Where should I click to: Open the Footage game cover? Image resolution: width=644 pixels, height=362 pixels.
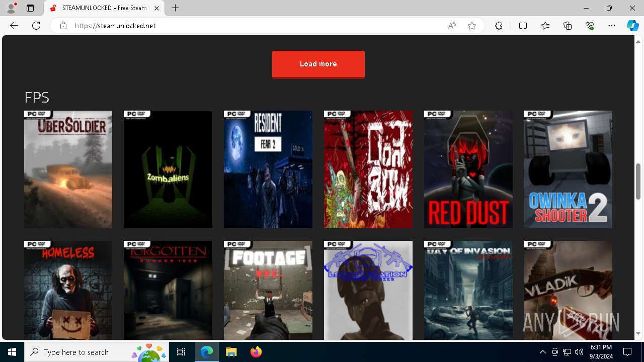coord(268,290)
